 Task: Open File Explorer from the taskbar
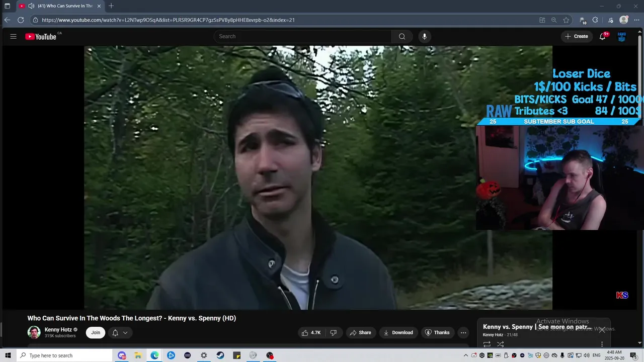coord(138,355)
